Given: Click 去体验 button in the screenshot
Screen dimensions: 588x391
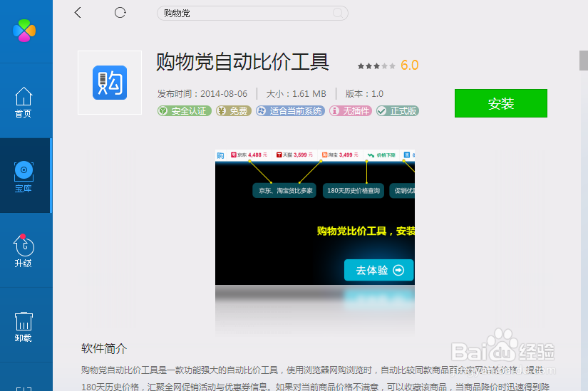Looking at the screenshot, I should [378, 270].
